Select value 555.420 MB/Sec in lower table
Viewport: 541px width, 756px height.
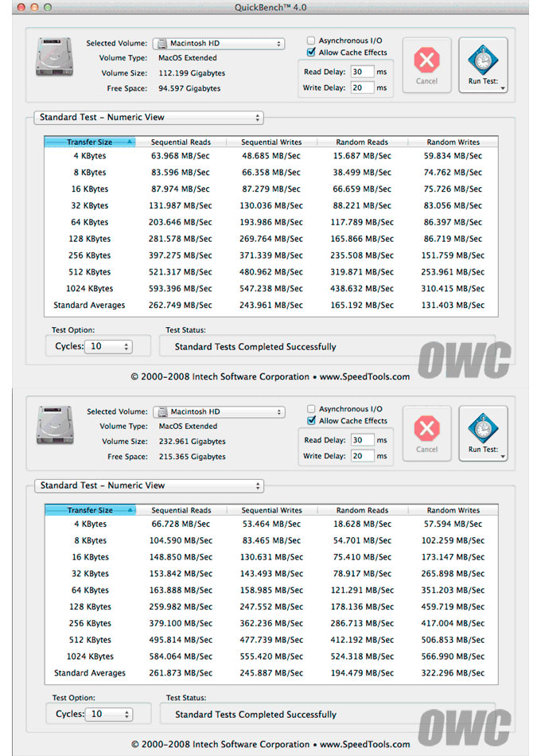(271, 657)
